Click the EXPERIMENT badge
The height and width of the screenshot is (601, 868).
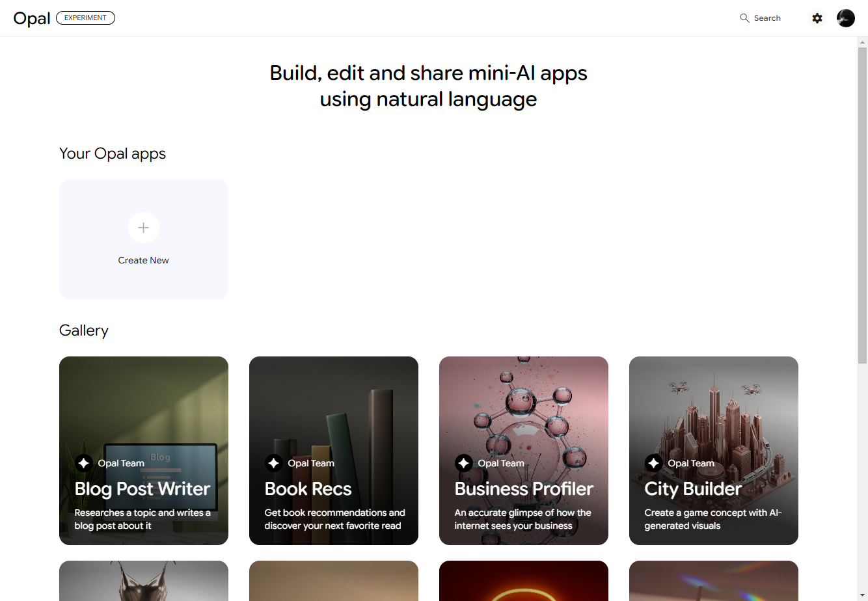[85, 18]
